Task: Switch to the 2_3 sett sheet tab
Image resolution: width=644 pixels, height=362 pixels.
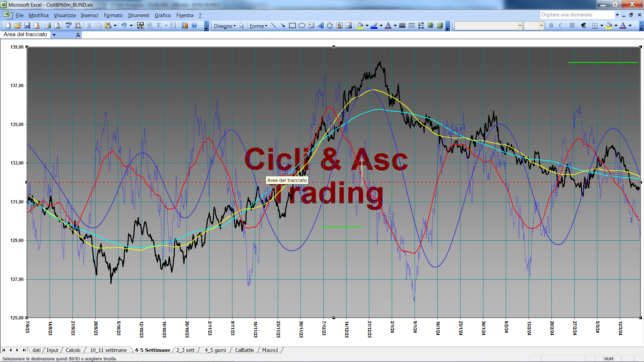Action: click(185, 350)
